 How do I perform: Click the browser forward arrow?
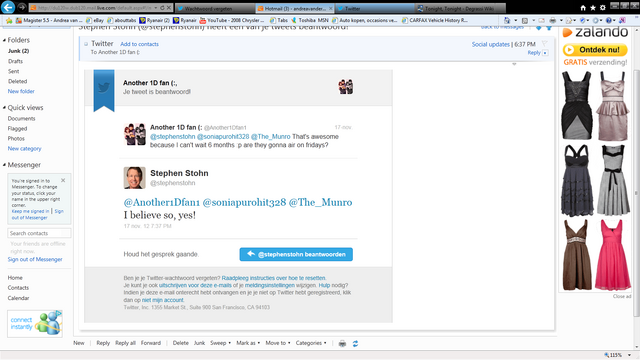[22, 7]
